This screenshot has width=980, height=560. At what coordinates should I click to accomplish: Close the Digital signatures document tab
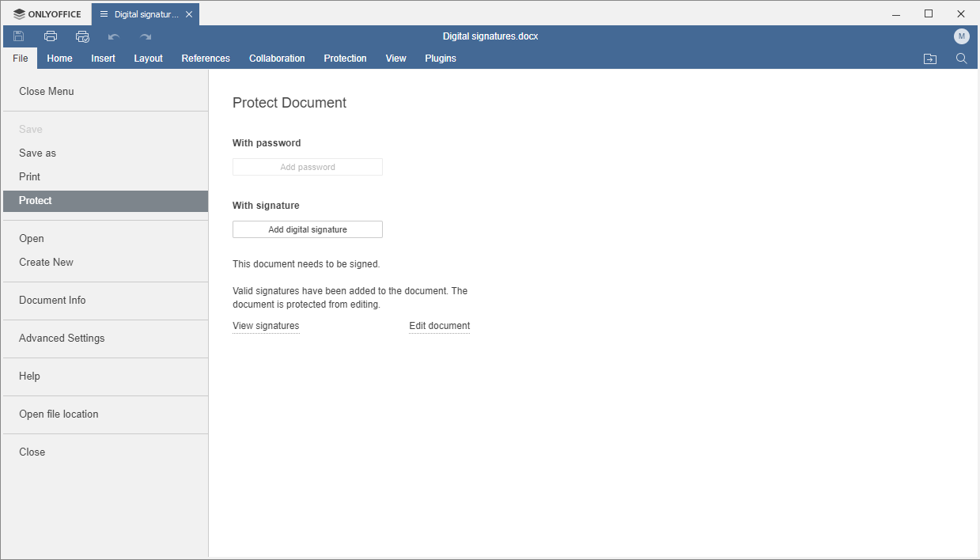(189, 14)
